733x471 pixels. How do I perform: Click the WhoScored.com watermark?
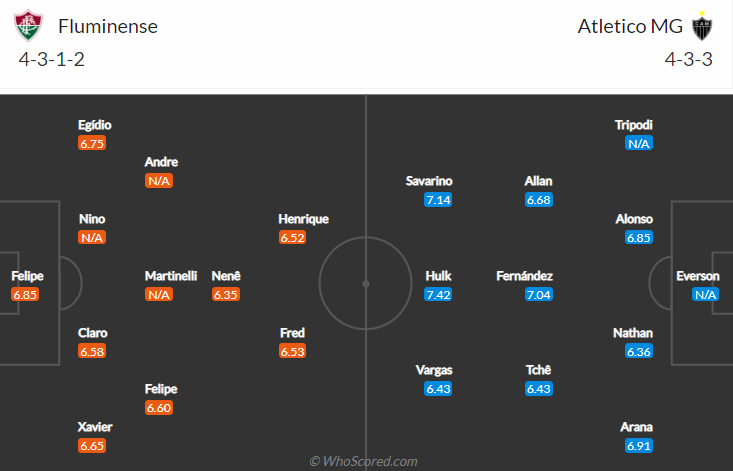click(x=363, y=461)
